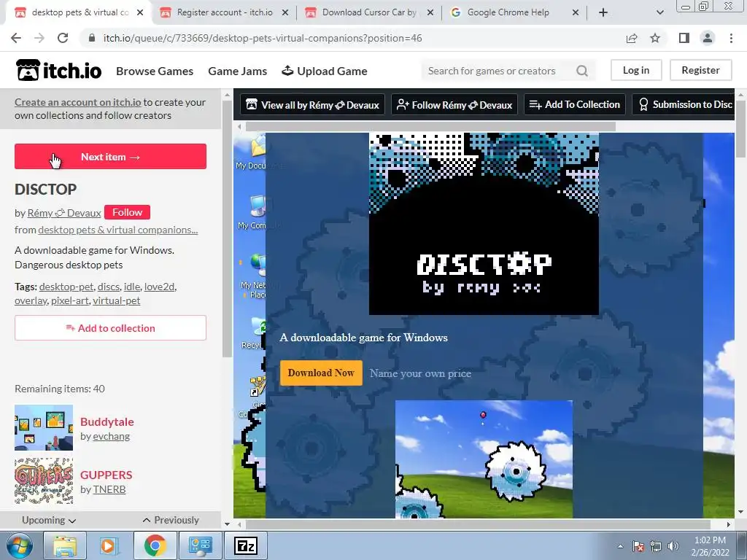Bookmark this page with the star icon

[x=655, y=38]
